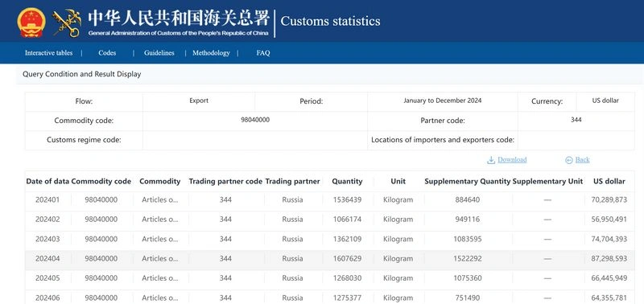Click supplementary quantity 1083595
The width and height of the screenshot is (644, 304).
click(x=468, y=239)
